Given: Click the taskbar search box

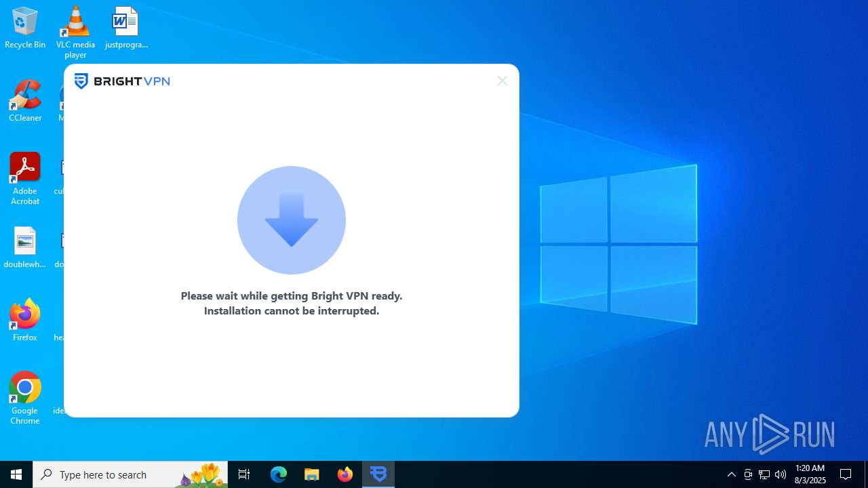Looking at the screenshot, I should coord(132,474).
